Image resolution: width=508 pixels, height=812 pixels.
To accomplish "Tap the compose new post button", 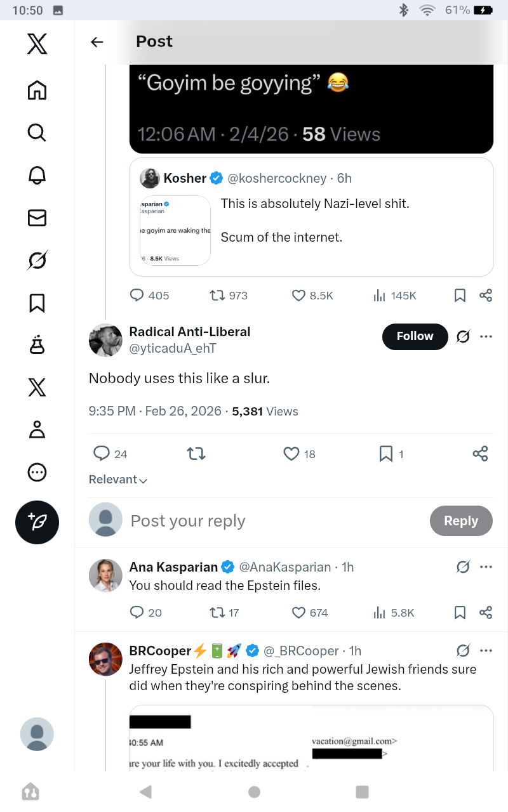I will click(x=37, y=522).
